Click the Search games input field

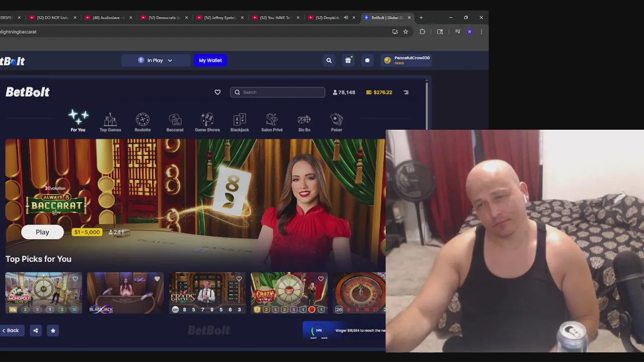tap(278, 92)
